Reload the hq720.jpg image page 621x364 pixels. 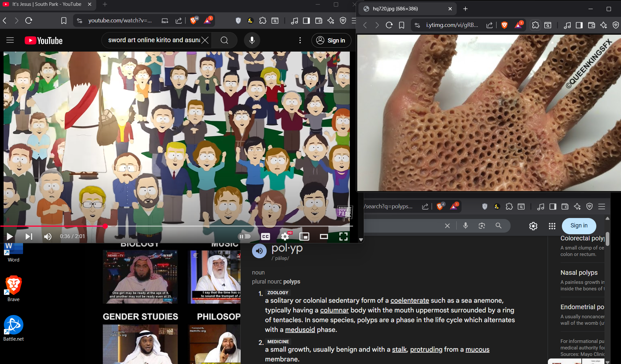[389, 25]
